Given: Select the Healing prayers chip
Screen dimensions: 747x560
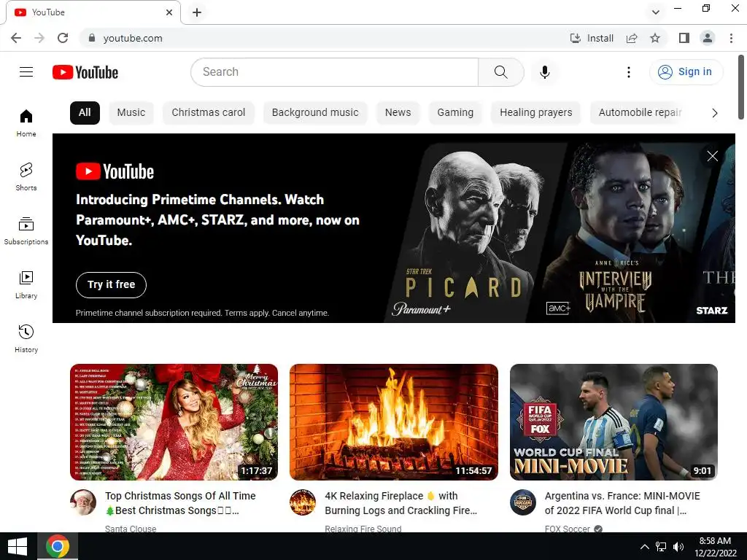Looking at the screenshot, I should (x=536, y=113).
